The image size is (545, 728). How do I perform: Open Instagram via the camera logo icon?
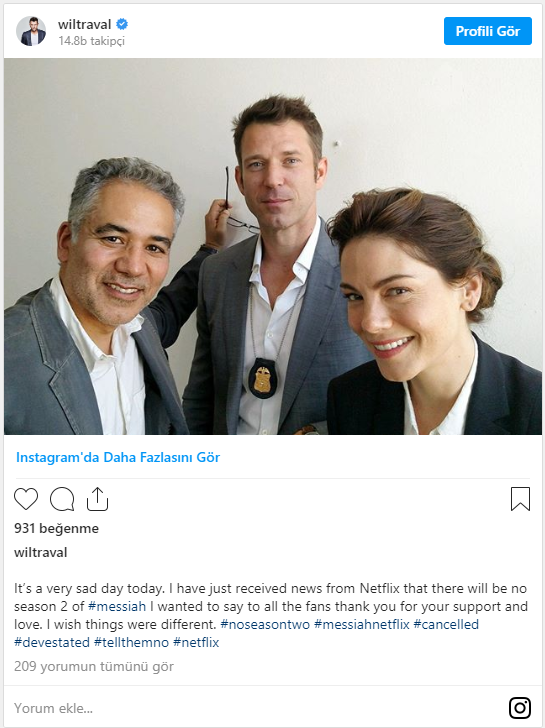[x=520, y=708]
